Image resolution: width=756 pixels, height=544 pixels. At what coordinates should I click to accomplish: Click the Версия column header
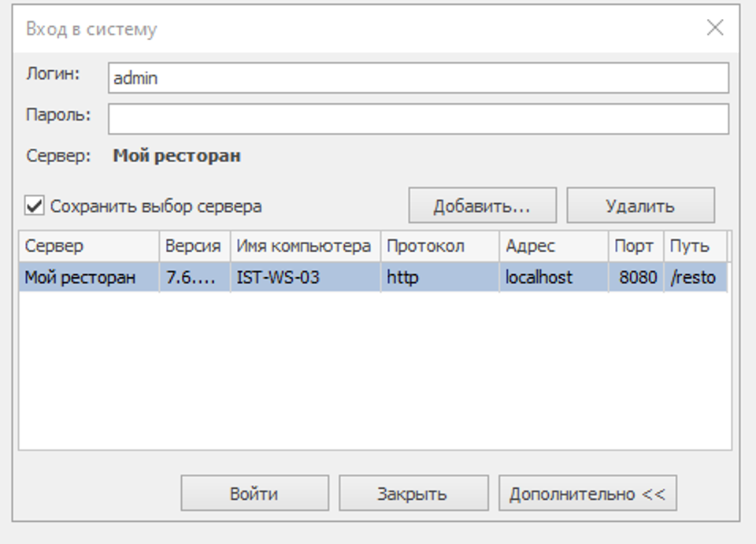[x=194, y=246]
